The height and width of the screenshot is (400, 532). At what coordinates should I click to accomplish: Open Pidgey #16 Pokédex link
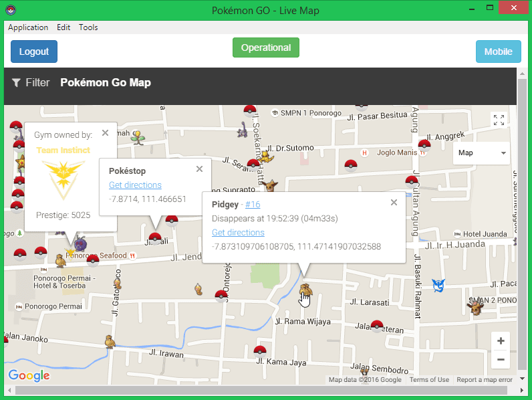click(x=253, y=205)
